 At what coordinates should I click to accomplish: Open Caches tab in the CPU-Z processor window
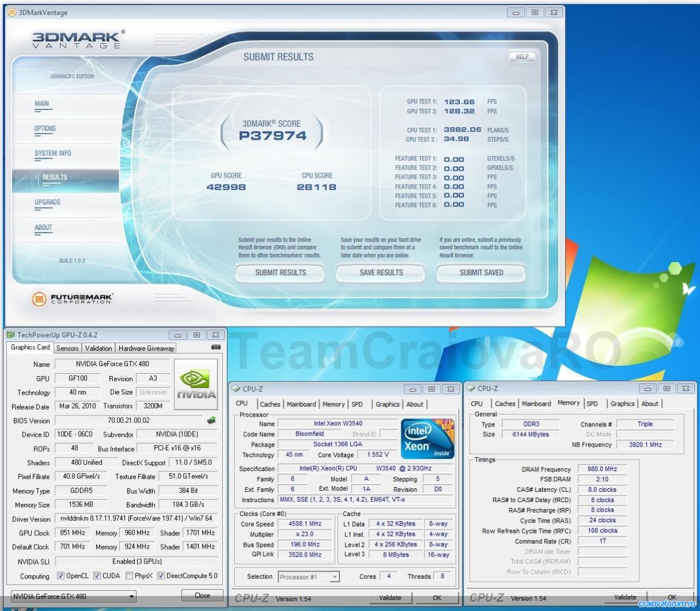click(270, 404)
